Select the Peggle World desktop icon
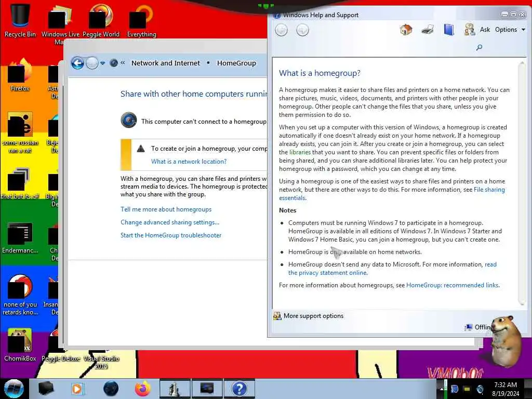The width and height of the screenshot is (532, 399). click(x=101, y=21)
